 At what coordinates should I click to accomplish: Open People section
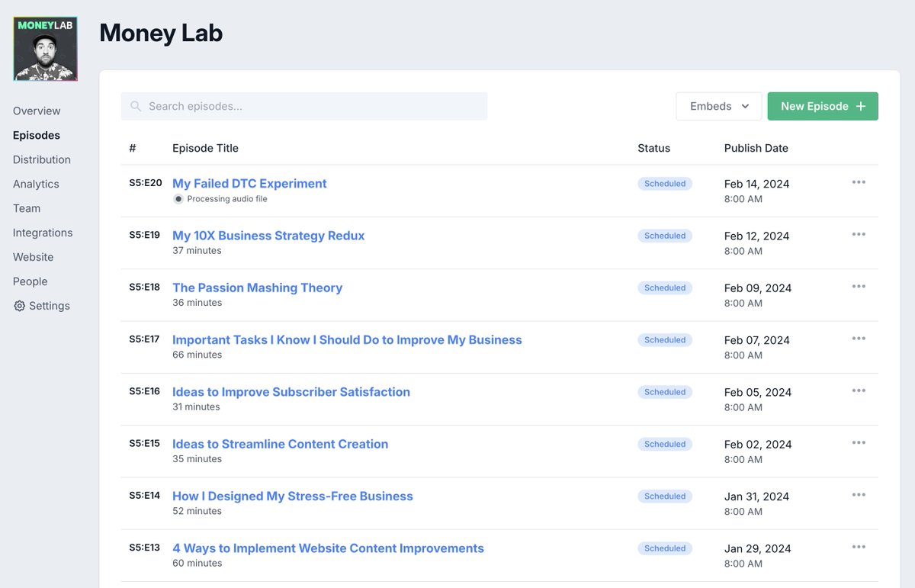click(30, 281)
